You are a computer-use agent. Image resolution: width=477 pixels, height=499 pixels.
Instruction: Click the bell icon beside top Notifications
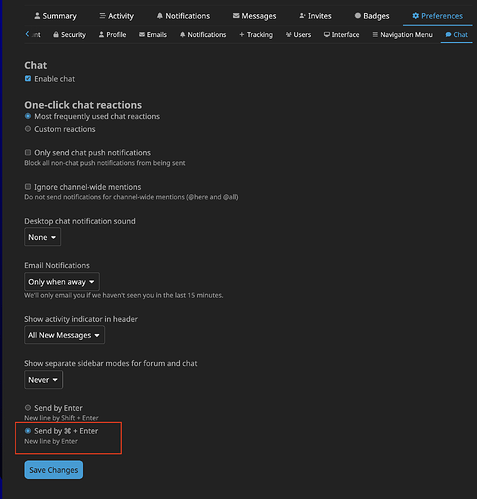[x=160, y=16]
